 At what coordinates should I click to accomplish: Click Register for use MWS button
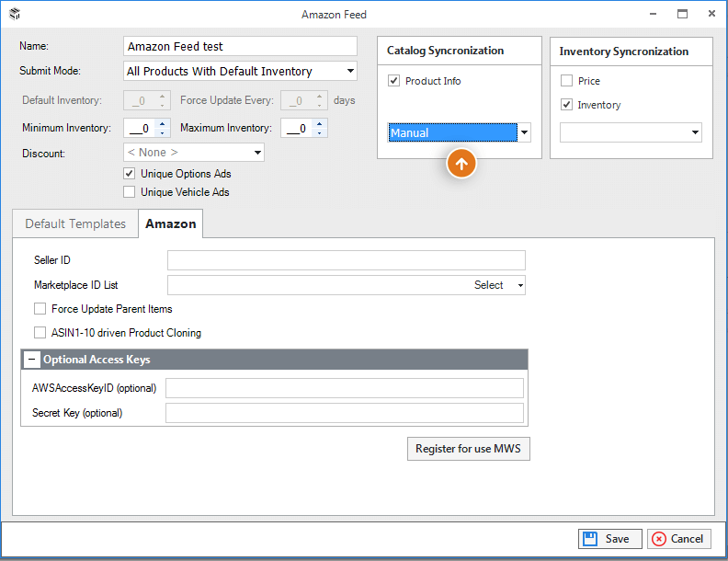point(468,449)
